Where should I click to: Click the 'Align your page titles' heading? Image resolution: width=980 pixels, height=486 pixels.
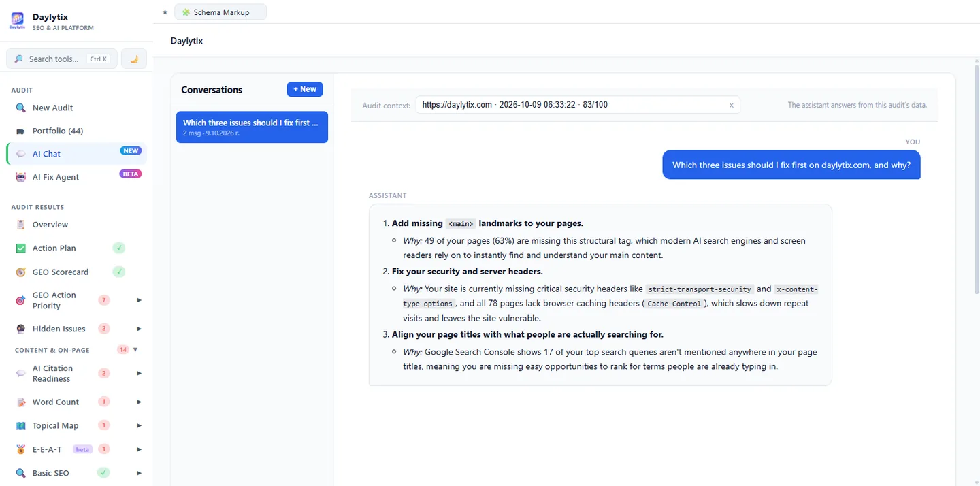(x=527, y=334)
